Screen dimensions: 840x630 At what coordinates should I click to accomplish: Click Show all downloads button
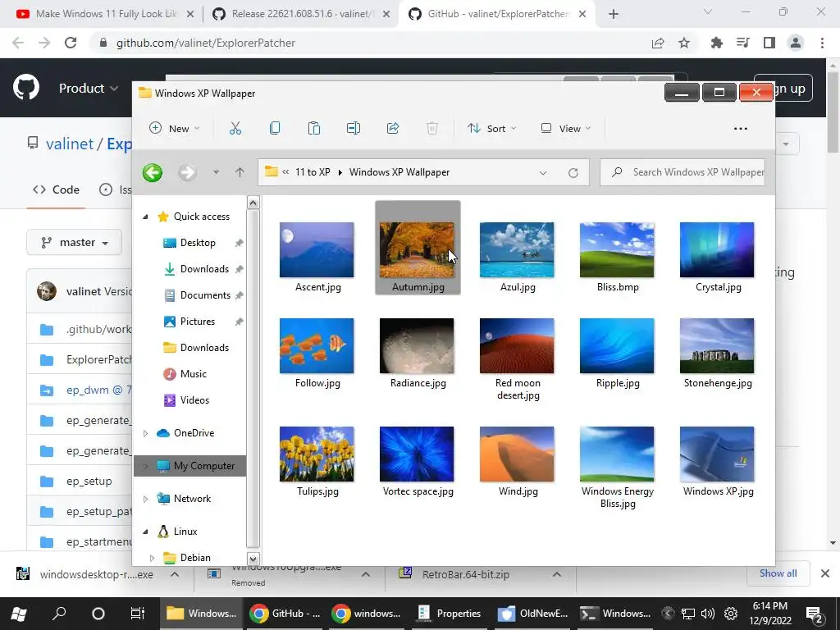coord(778,573)
